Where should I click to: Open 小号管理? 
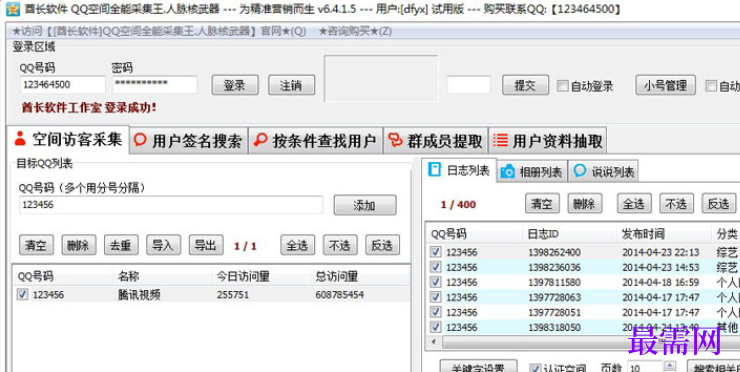pyautogui.click(x=665, y=85)
